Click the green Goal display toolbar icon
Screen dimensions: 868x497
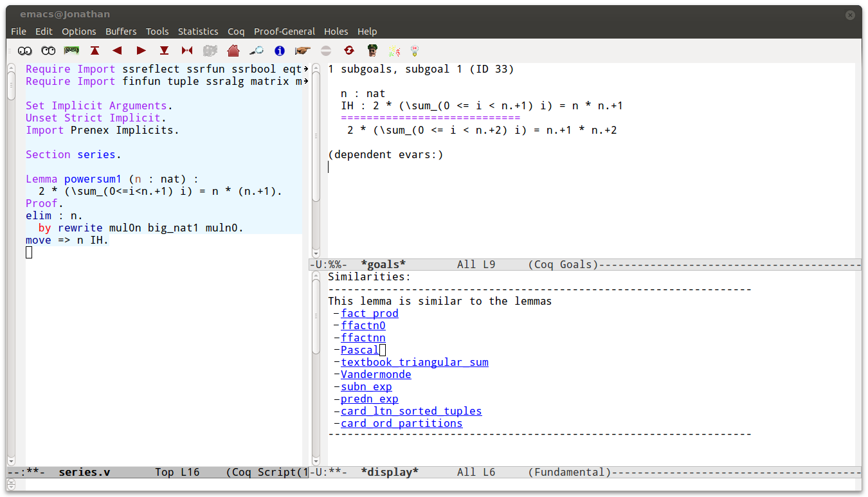71,50
